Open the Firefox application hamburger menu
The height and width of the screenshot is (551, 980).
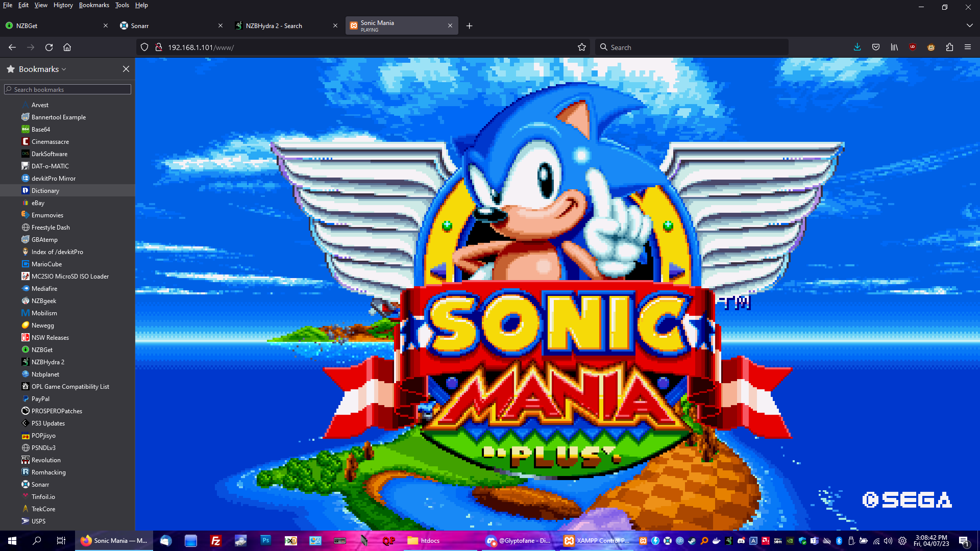[x=968, y=47]
